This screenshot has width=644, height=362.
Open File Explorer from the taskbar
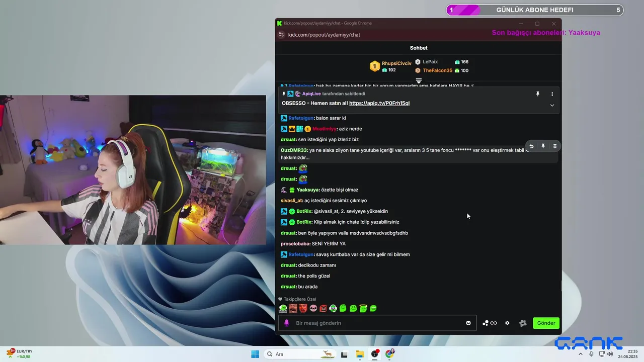[x=360, y=354]
